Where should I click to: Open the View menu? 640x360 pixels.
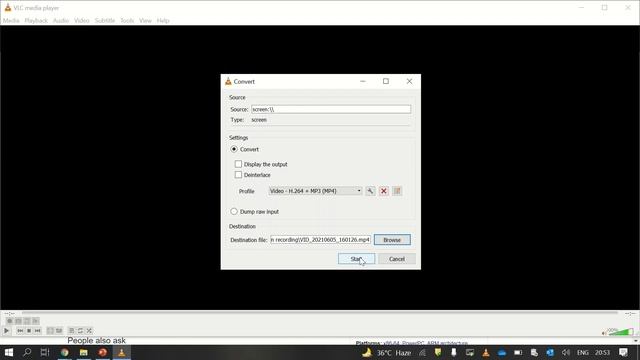[145, 20]
